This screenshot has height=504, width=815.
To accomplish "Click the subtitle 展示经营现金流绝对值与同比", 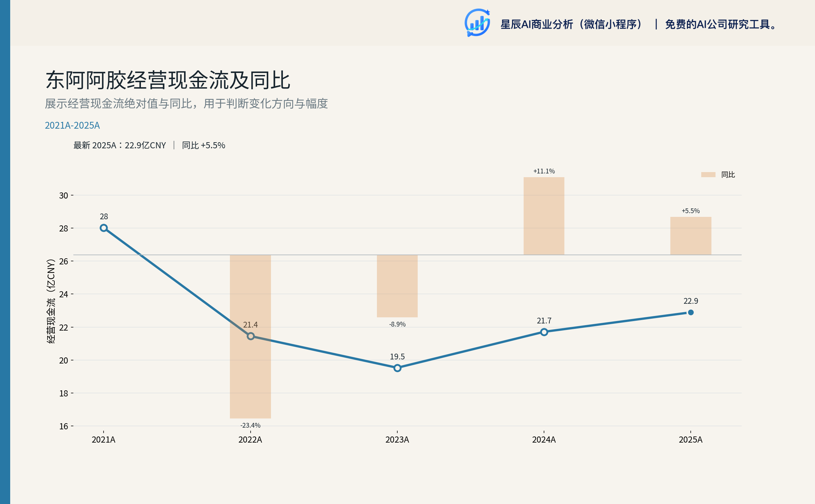I will pos(118,104).
